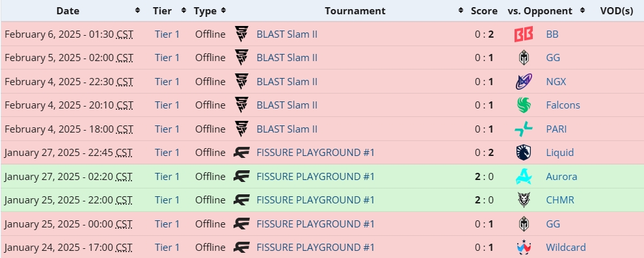Open FISSURE PLAYGROUND #1 link in Aurora row

pos(315,176)
